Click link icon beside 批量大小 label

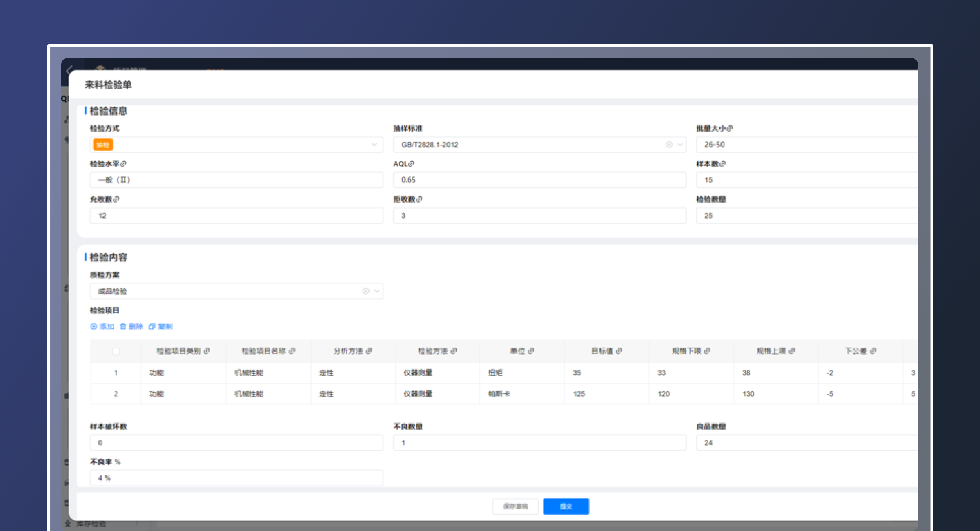click(730, 128)
